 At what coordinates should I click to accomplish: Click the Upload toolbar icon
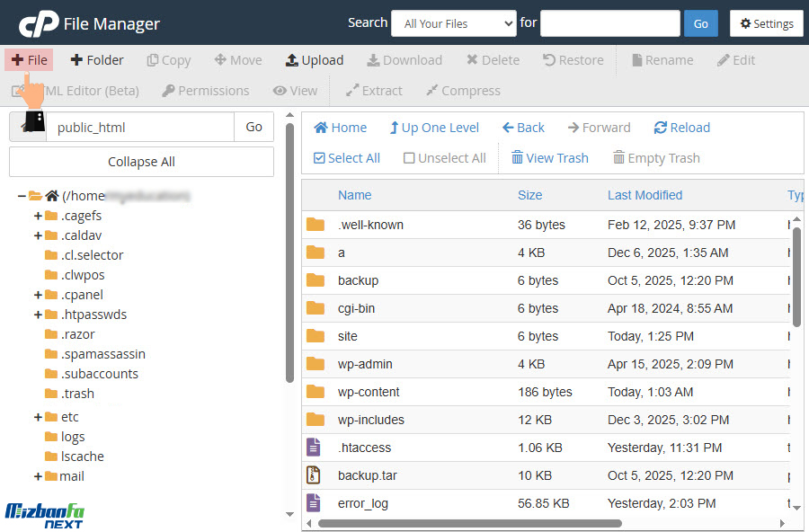[x=292, y=60]
